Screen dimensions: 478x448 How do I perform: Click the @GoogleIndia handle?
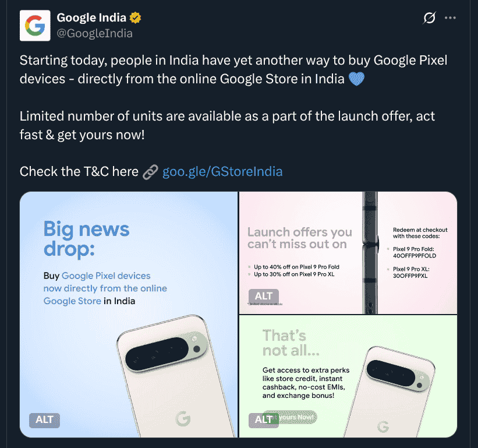94,33
